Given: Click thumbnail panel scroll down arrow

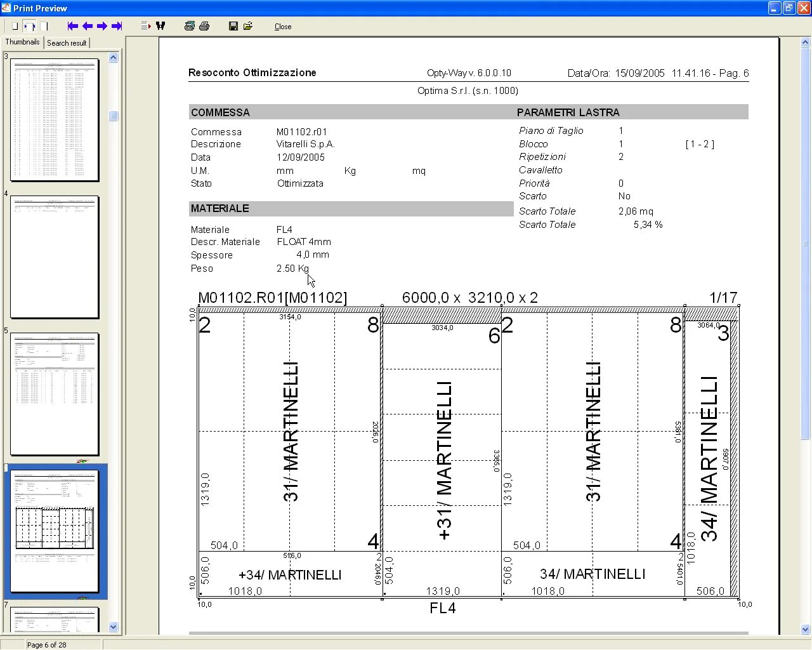Looking at the screenshot, I should point(114,627).
